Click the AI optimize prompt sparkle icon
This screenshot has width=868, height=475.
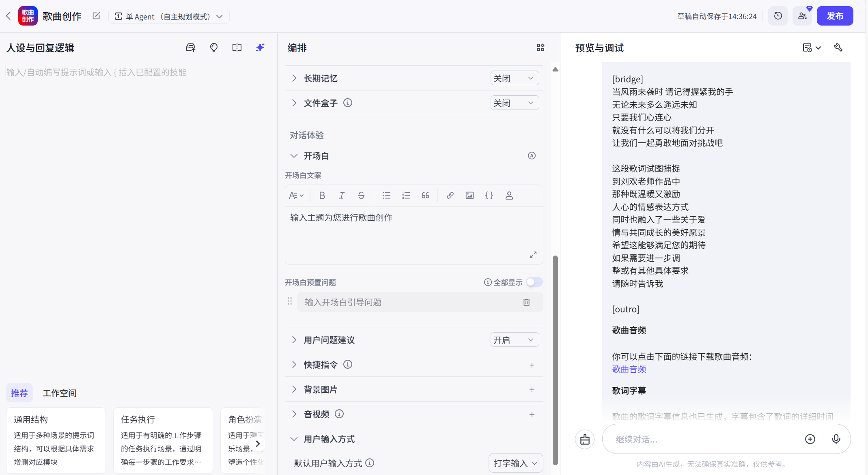(x=260, y=48)
